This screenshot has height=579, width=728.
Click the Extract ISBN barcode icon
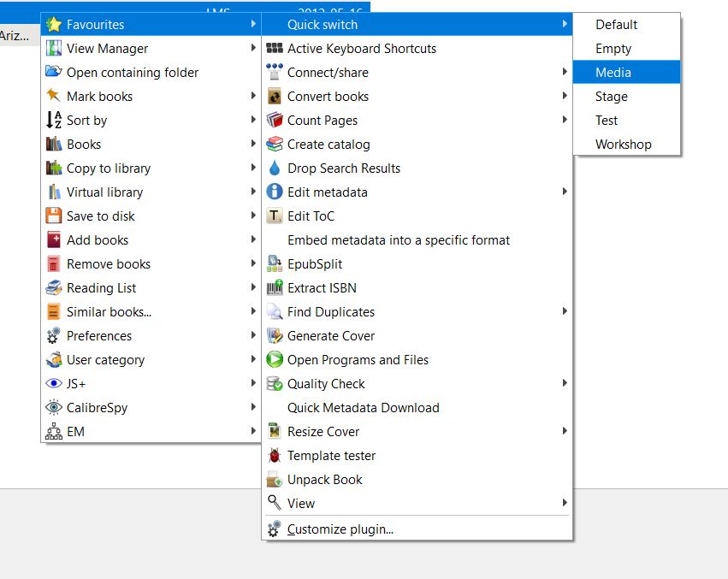click(x=275, y=288)
